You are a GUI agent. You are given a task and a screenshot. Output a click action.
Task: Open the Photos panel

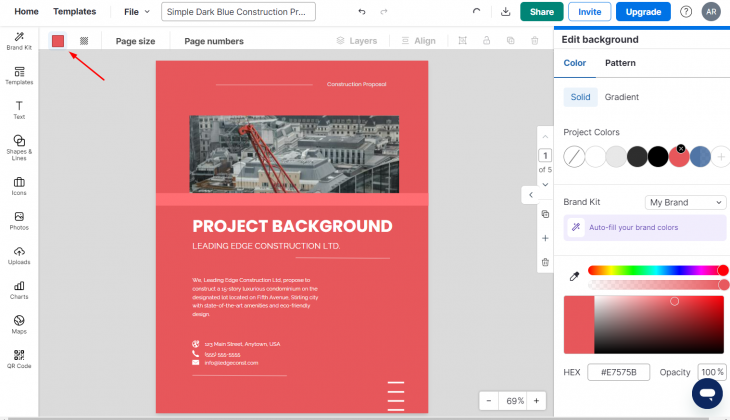coord(19,221)
